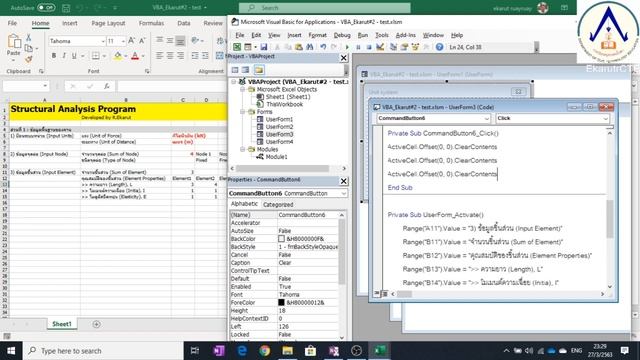The width and height of the screenshot is (640, 360).
Task: Close the Project - VBAProject panel
Action: [x=344, y=58]
